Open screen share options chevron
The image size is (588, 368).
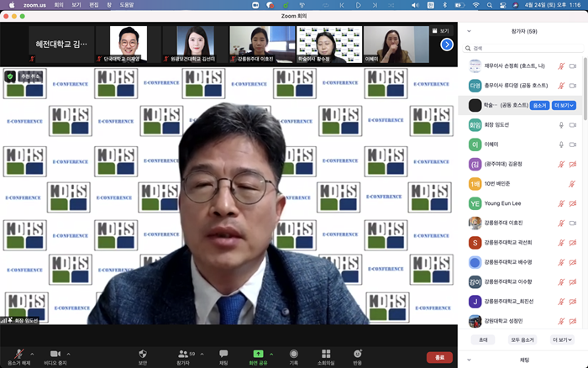coord(271,354)
